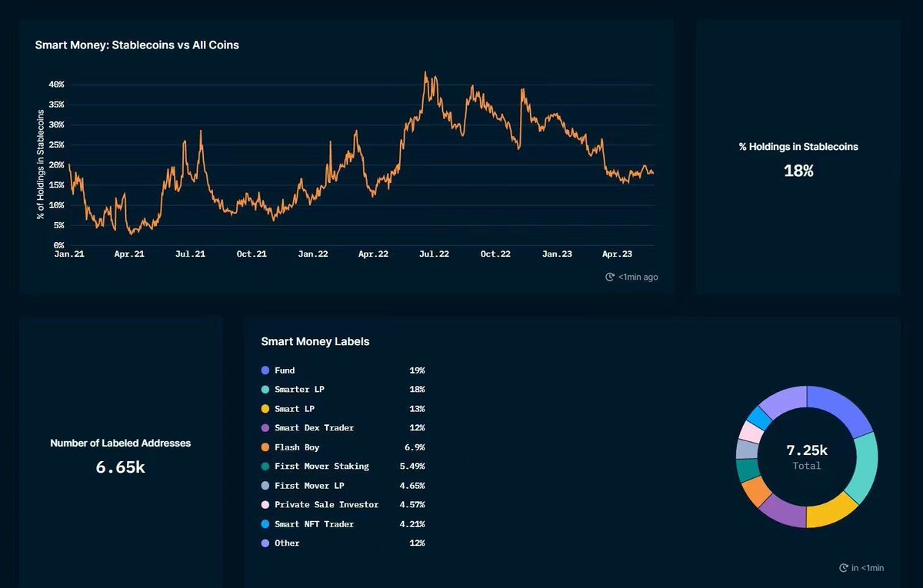This screenshot has width=923, height=588.
Task: Select the 'Smart LP' legend label
Action: (x=295, y=409)
